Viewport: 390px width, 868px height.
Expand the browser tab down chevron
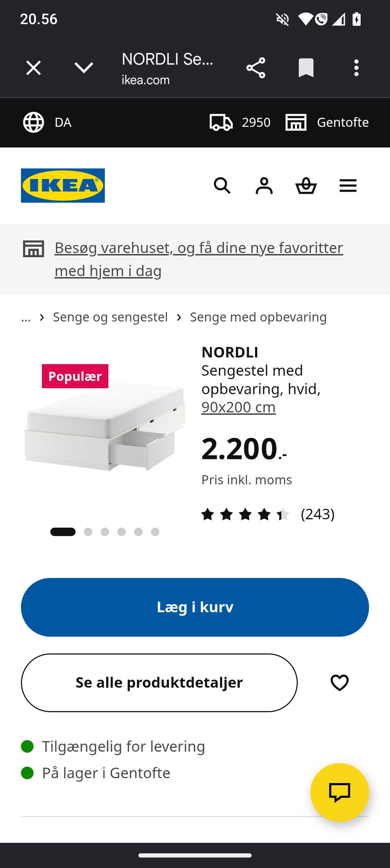pyautogui.click(x=84, y=68)
